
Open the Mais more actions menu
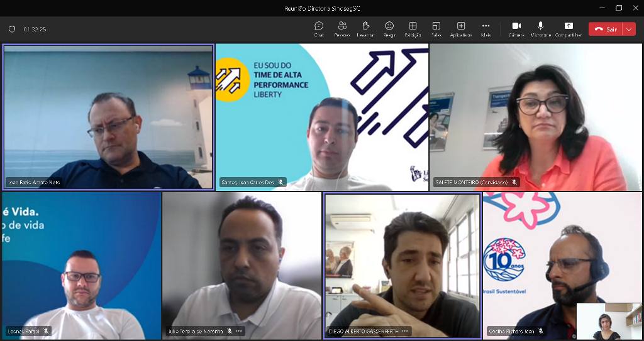tap(486, 28)
